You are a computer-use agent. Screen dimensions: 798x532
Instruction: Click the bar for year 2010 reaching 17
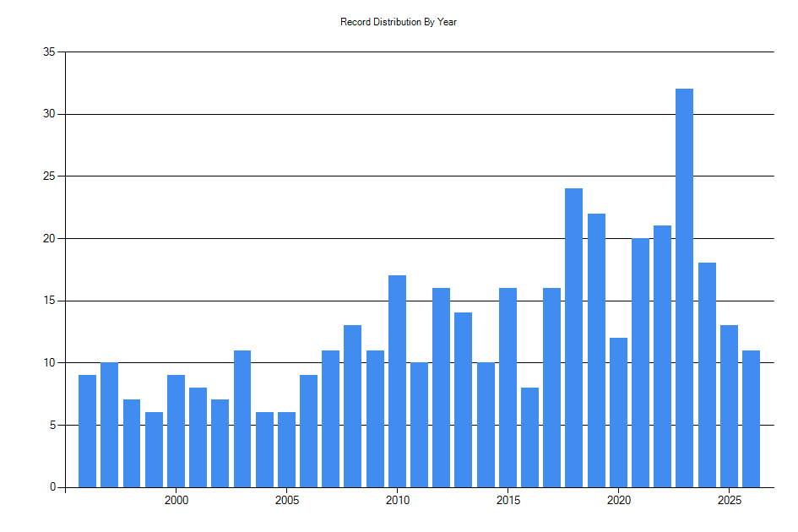397,380
